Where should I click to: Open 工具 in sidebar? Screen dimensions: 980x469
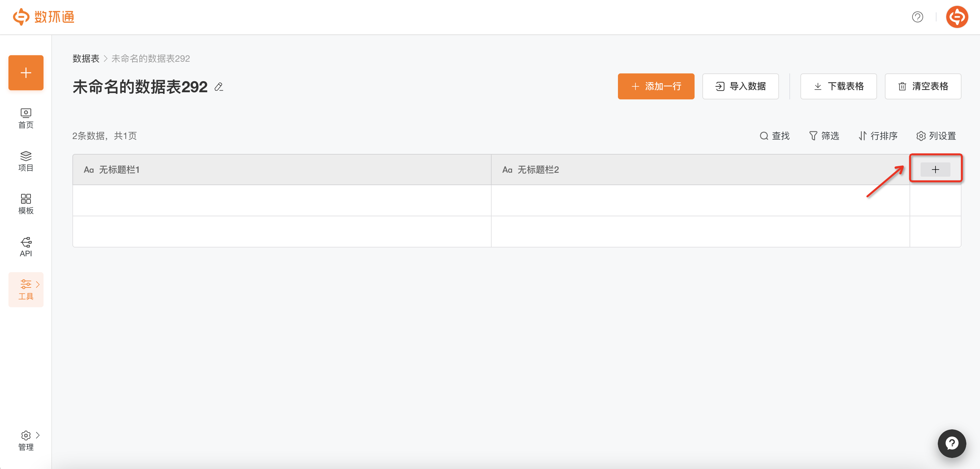(x=26, y=290)
